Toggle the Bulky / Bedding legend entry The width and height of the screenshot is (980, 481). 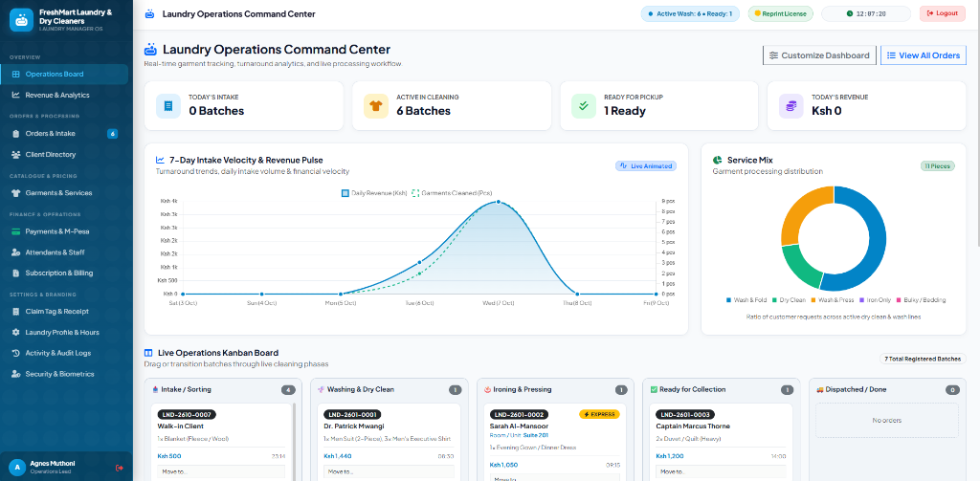pos(922,300)
